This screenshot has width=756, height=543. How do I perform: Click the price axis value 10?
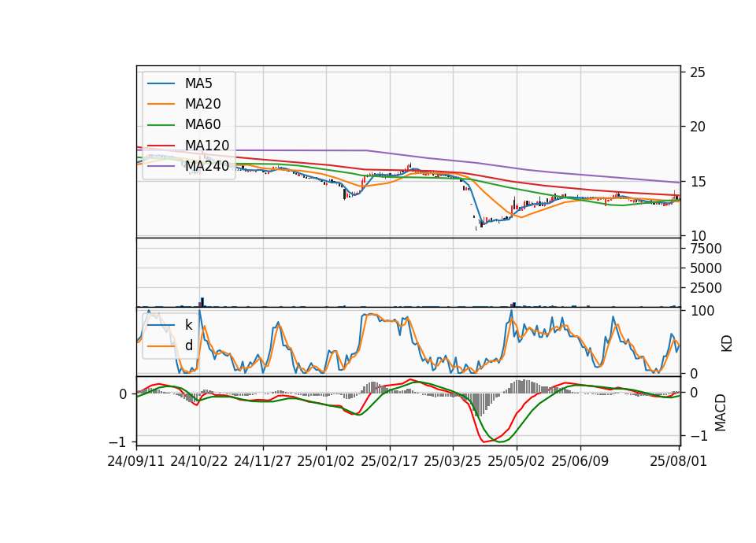tap(697, 236)
